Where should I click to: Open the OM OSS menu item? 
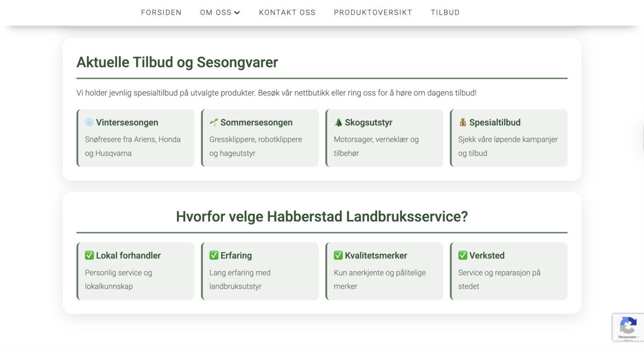coord(216,12)
